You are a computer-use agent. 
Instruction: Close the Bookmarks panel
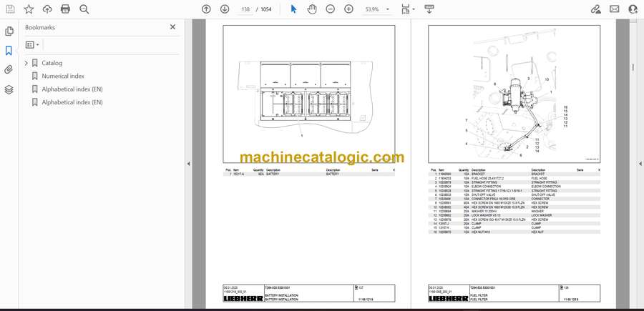coord(172,27)
